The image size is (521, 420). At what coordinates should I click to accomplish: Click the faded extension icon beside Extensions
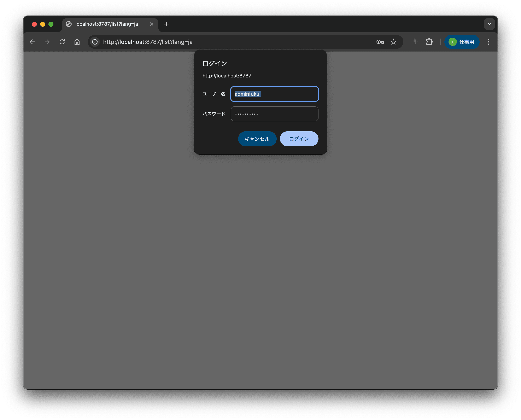tap(415, 42)
